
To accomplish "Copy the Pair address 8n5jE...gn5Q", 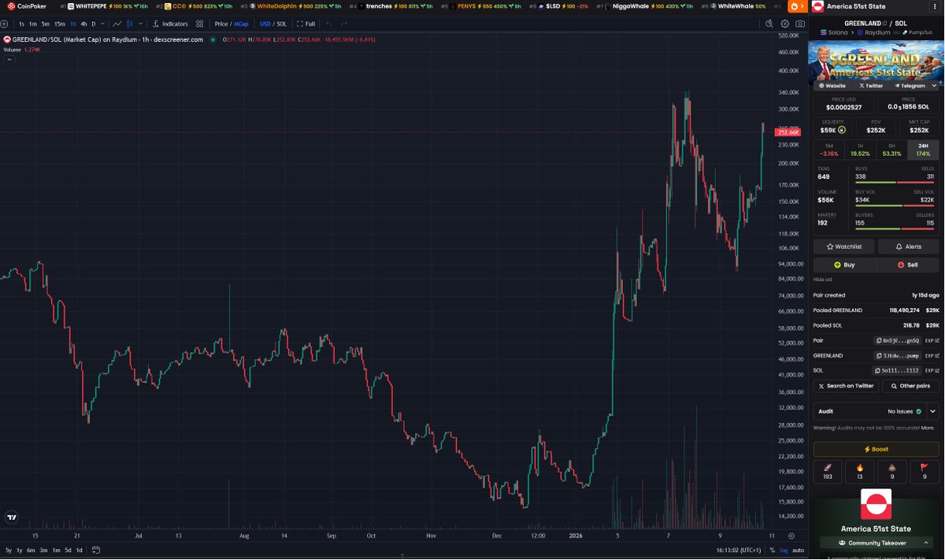I will pos(898,340).
